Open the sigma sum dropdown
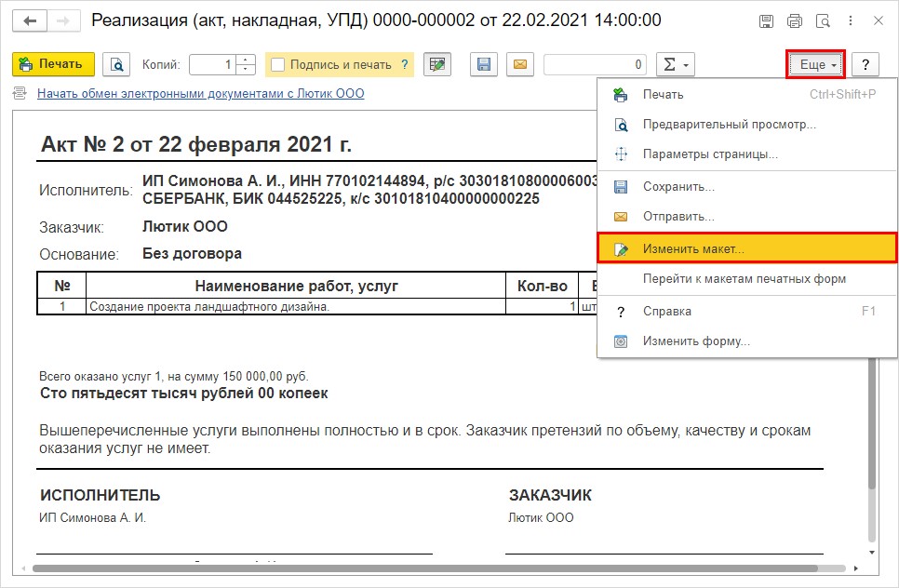This screenshot has height=588, width=899. point(676,64)
